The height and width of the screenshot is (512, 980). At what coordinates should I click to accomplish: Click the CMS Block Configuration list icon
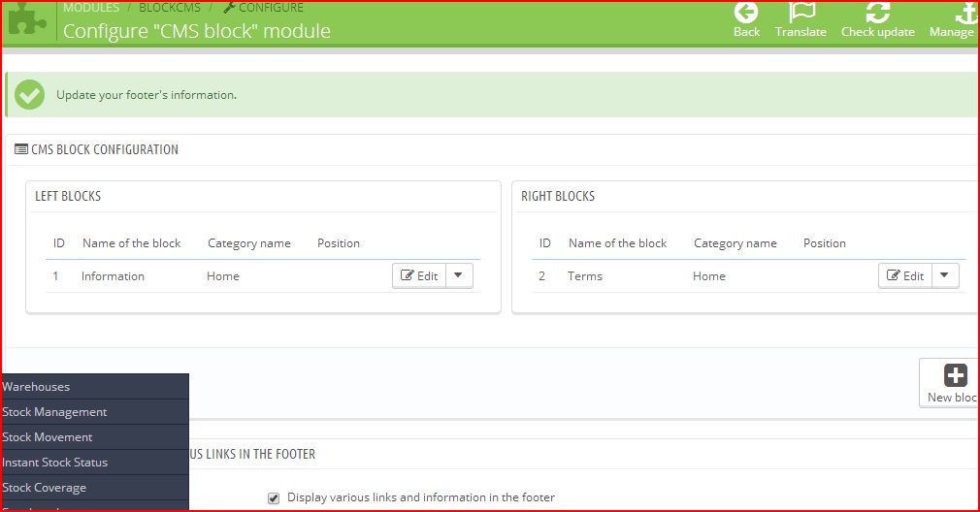21,149
